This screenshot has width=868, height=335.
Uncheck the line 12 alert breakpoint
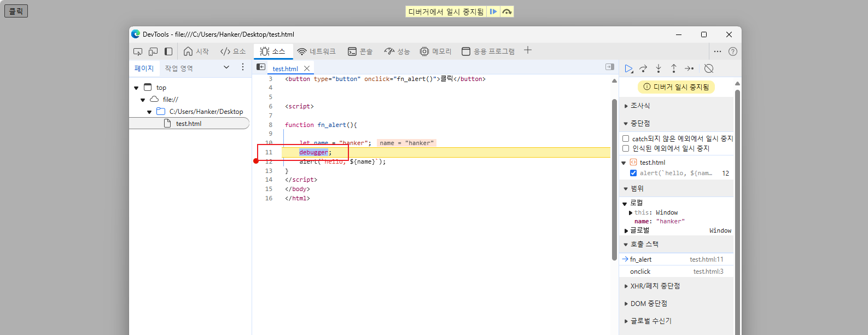click(633, 173)
